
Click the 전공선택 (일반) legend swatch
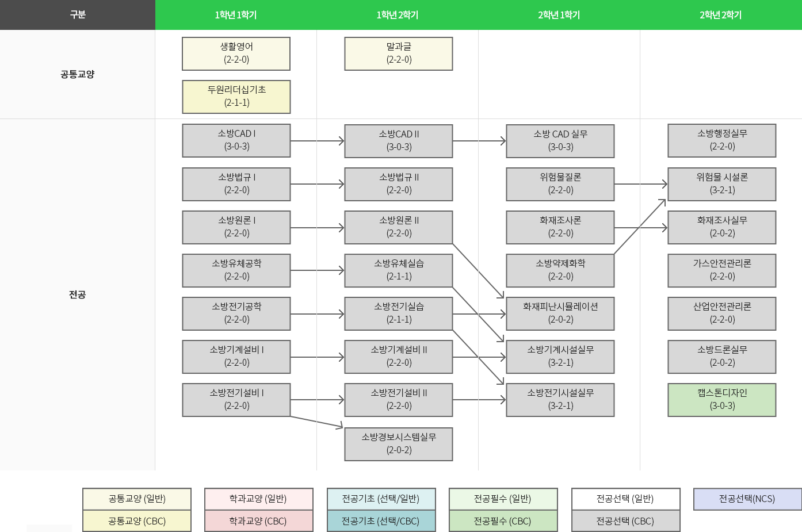click(626, 499)
